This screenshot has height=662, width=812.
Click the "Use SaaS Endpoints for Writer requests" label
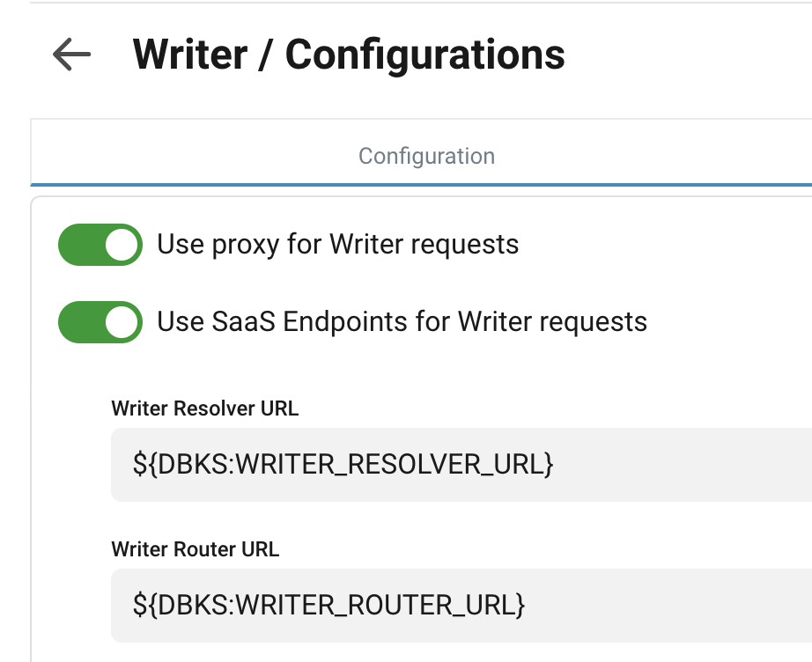pos(402,322)
